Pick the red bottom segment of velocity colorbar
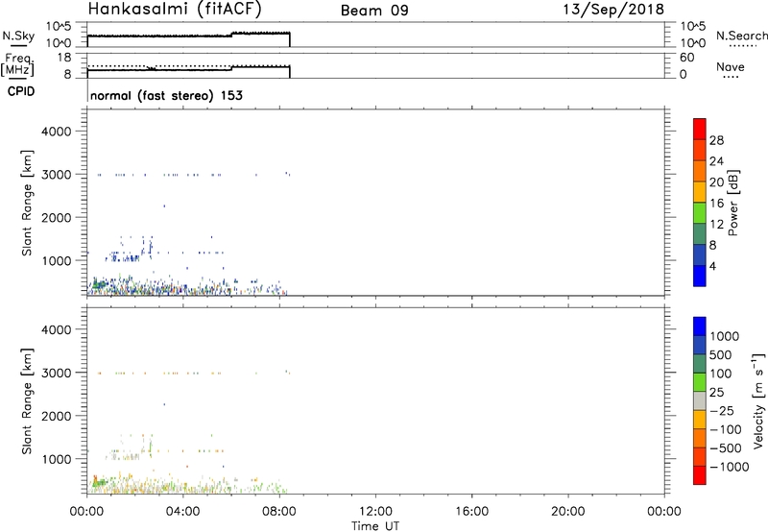Image resolution: width=768 pixels, height=532 pixels. pyautogui.click(x=700, y=475)
